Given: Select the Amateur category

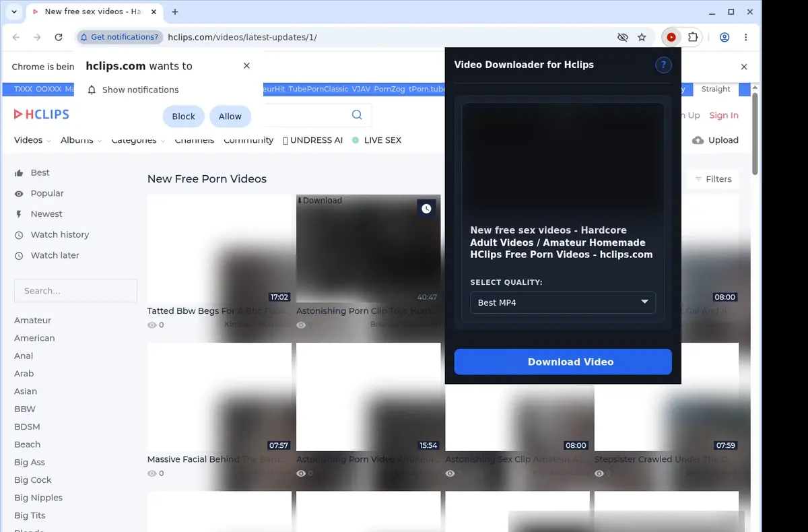Looking at the screenshot, I should (x=32, y=321).
